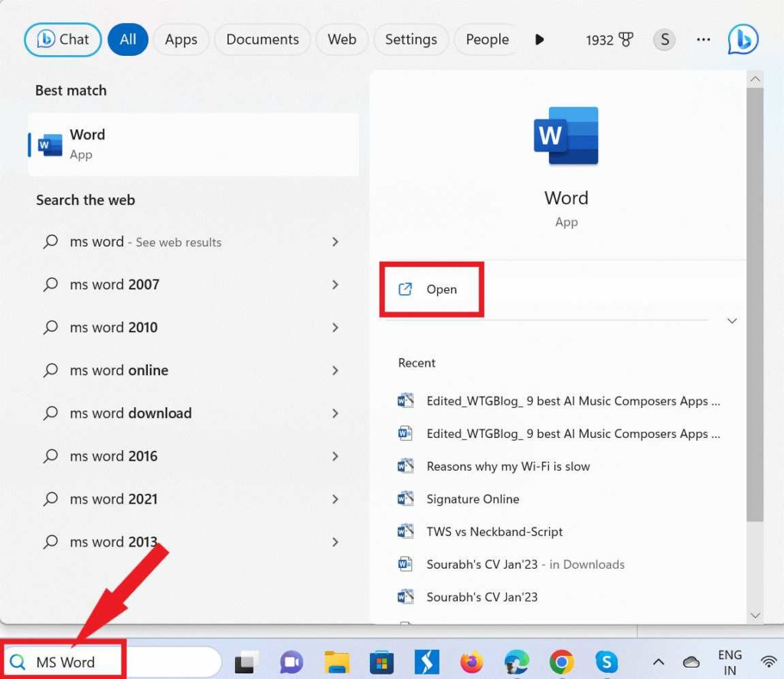Click the scroll up arrow of preview pane
The image size is (784, 679).
[755, 79]
